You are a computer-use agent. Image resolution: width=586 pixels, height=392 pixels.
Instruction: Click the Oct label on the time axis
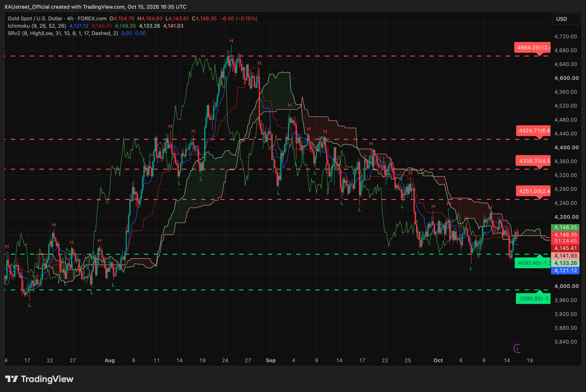pyautogui.click(x=438, y=360)
